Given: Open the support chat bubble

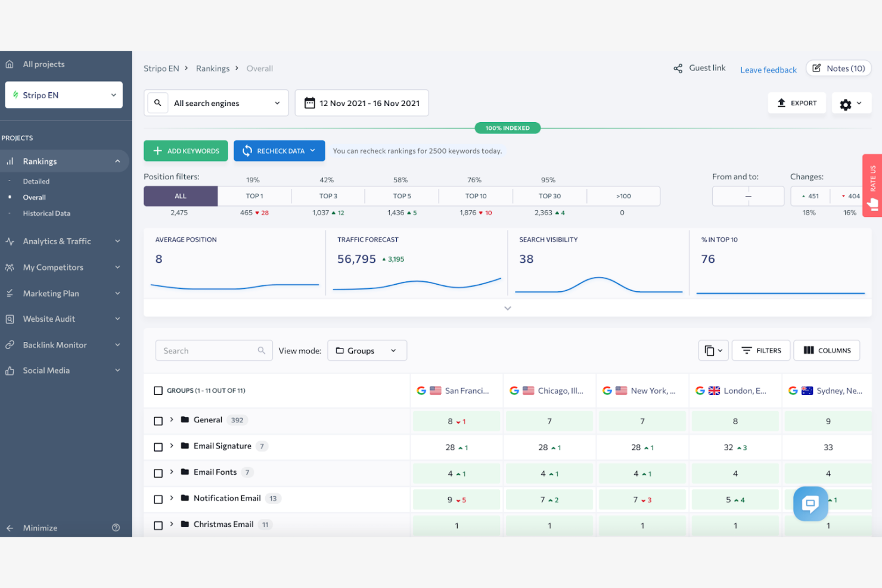Looking at the screenshot, I should pos(810,503).
